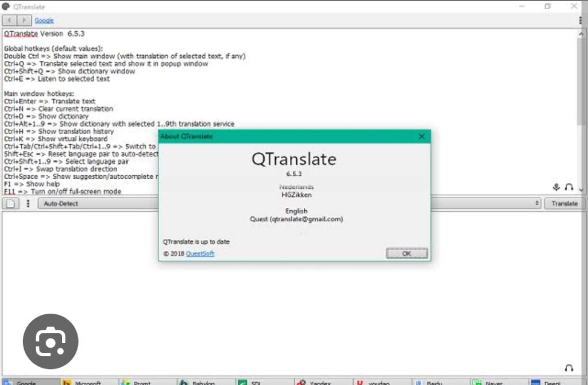Click the Translate button

564,203
